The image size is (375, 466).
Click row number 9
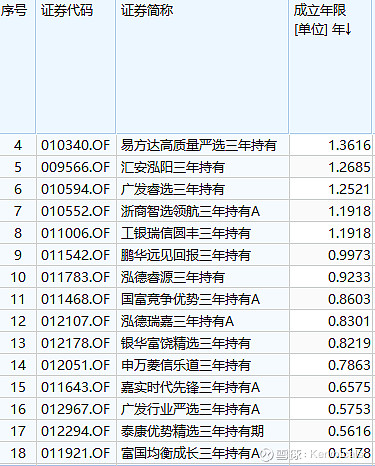tap(18, 255)
